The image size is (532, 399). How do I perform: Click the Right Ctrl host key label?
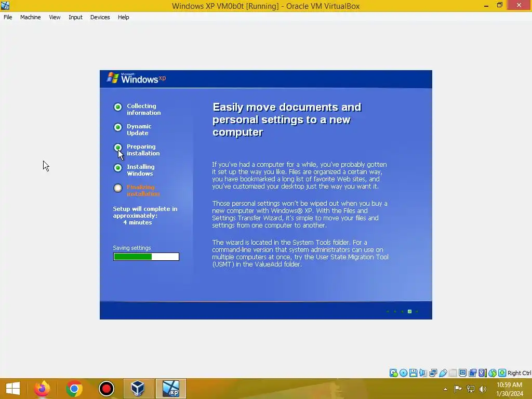click(x=519, y=373)
